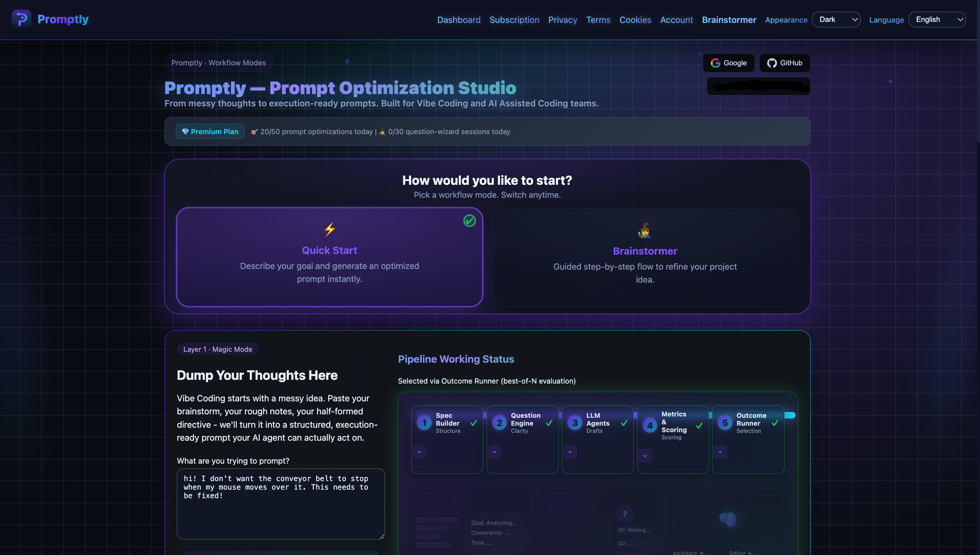This screenshot has width=980, height=555.
Task: Click the green checkmark on Quick Start
Action: [x=469, y=221]
